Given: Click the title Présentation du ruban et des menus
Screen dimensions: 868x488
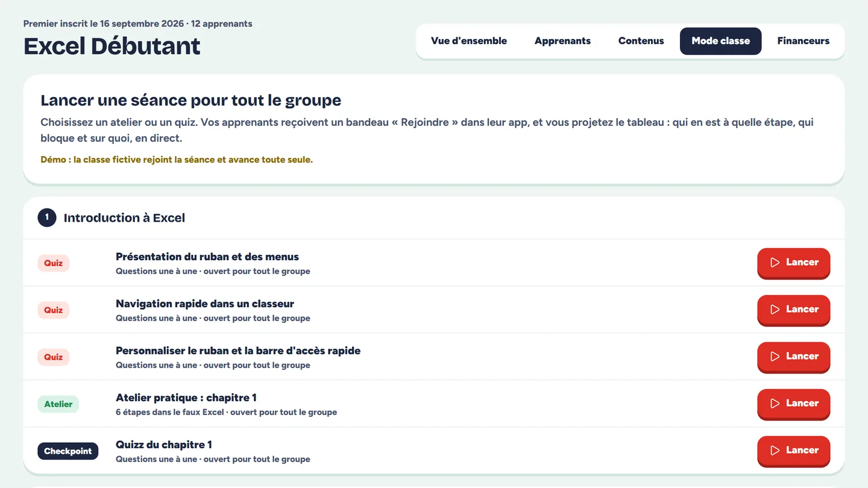Looking at the screenshot, I should point(207,257).
